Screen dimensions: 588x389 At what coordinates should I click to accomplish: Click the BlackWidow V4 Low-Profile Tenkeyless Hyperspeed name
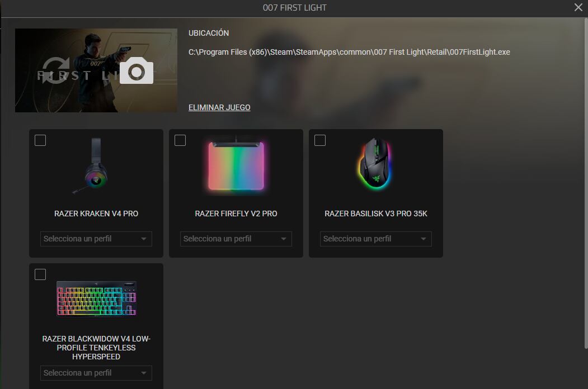[96, 348]
